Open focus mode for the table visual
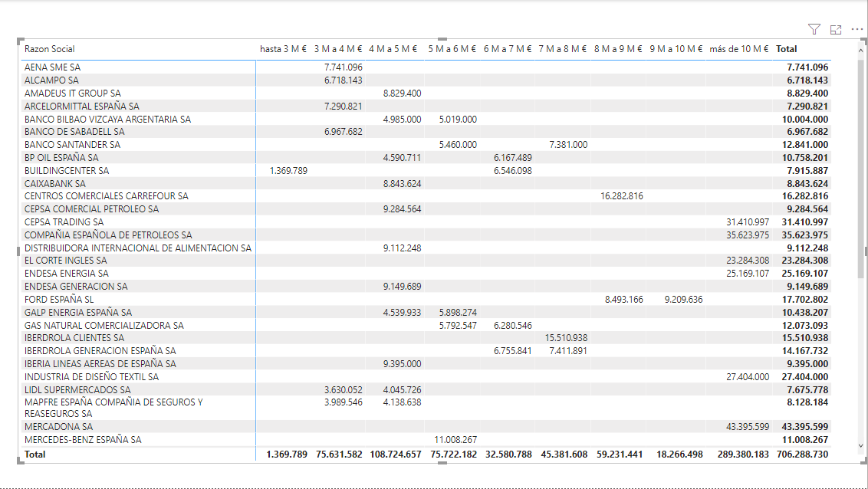 coord(836,29)
